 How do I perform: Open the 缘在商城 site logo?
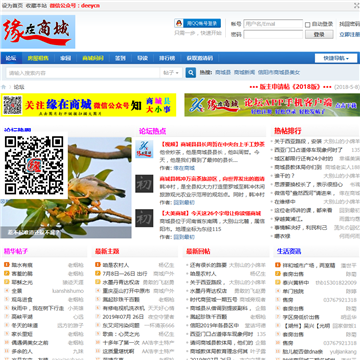click(38, 32)
